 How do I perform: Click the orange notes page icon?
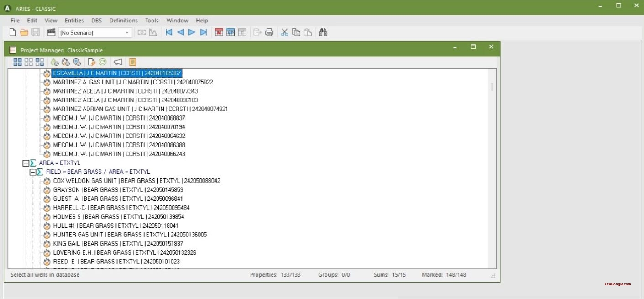tap(132, 62)
